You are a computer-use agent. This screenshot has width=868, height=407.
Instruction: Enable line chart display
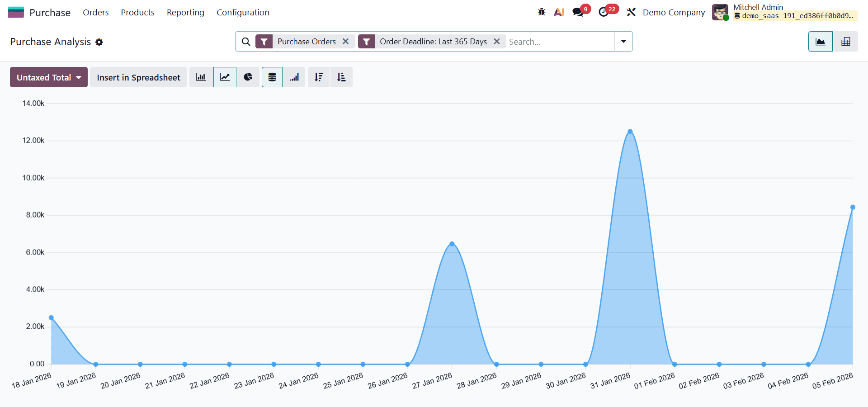(x=225, y=77)
